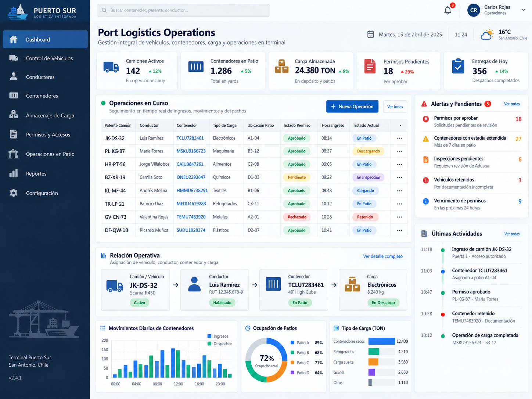Open Ver todas in Alertas y Pendientes
The image size is (532, 399).
[512, 104]
